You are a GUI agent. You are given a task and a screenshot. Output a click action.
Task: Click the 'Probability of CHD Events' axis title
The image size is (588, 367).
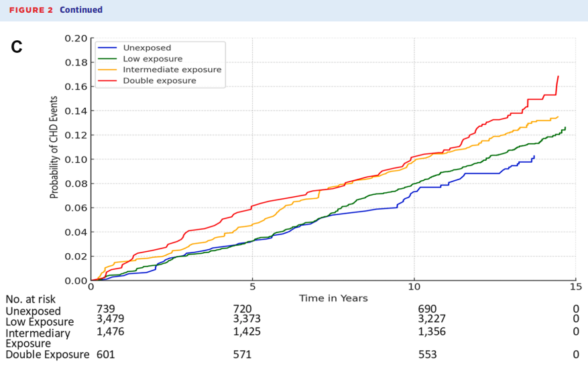[x=54, y=147]
